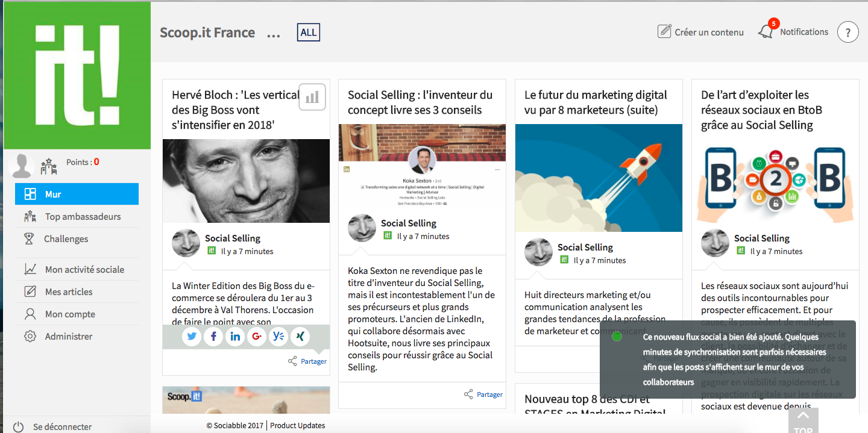Open article 'Hervé Bloch : Les verticales des Big Boss'

tap(235, 110)
